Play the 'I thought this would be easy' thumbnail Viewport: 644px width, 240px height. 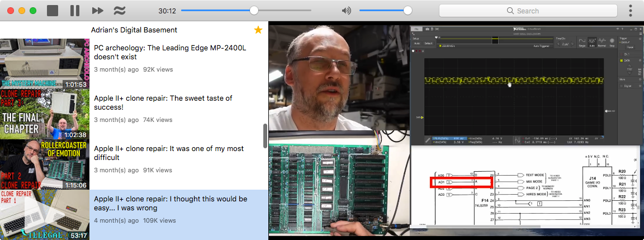45,214
